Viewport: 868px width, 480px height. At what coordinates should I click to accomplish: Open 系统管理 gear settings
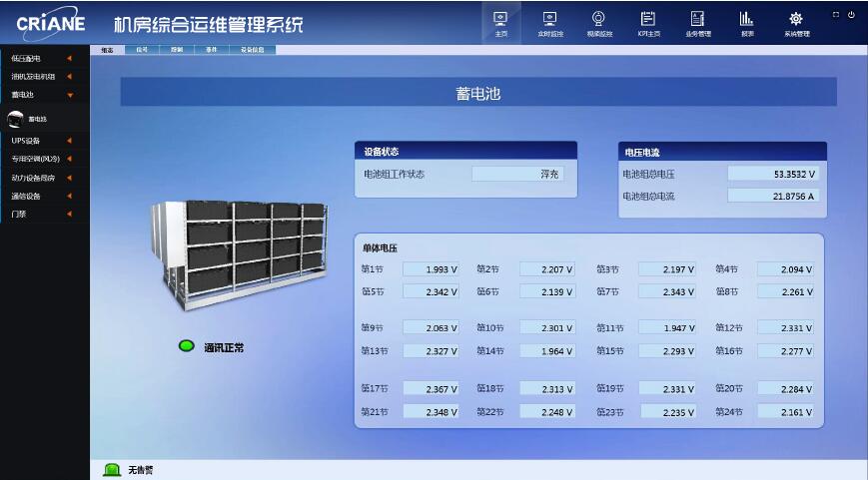[x=796, y=23]
